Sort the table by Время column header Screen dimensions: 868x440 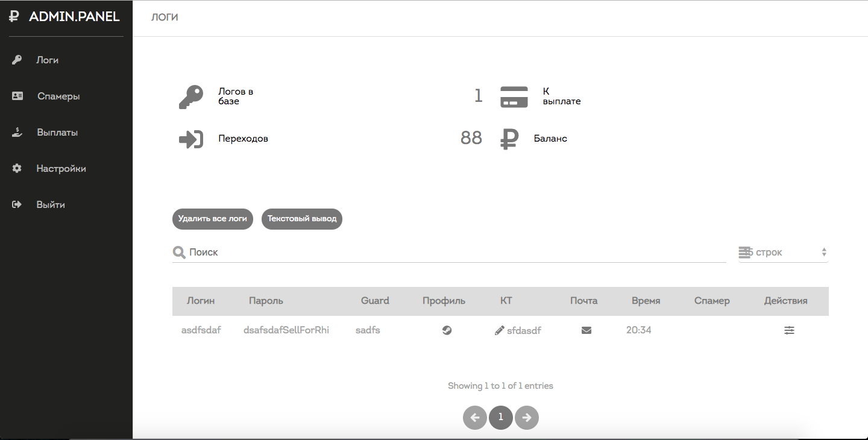coord(646,301)
